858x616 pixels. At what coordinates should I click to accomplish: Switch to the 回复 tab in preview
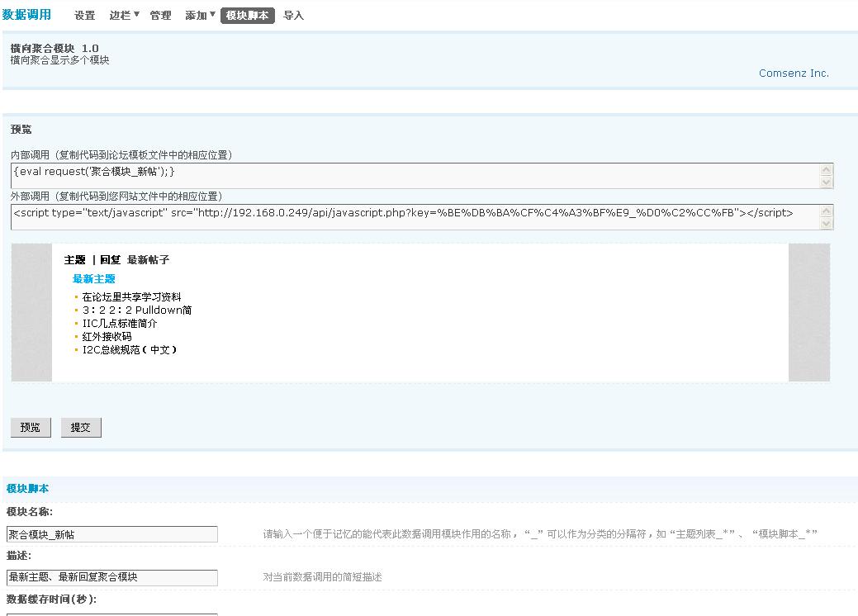point(110,260)
